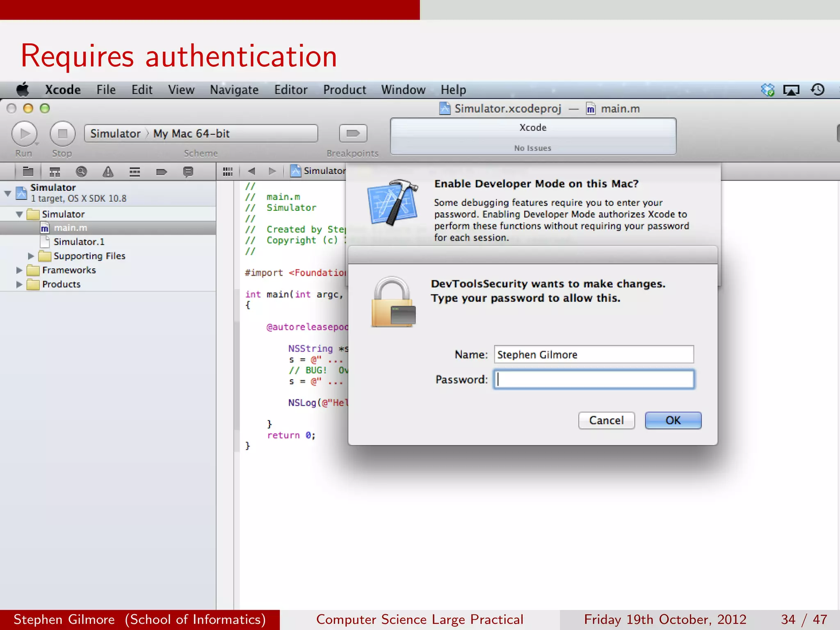The width and height of the screenshot is (840, 630).
Task: Click the Xcode No Issues activity viewer
Action: coord(533,137)
